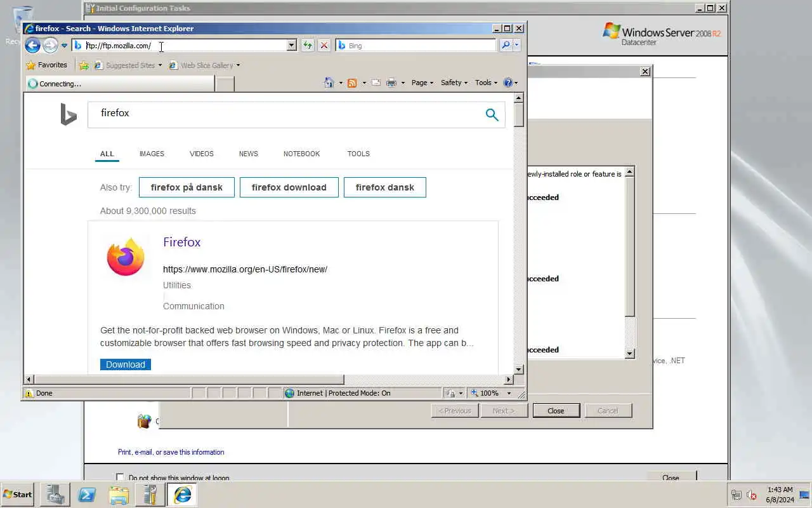The image size is (812, 508).
Task: Expand the address bar history dropdown
Action: (x=292, y=45)
